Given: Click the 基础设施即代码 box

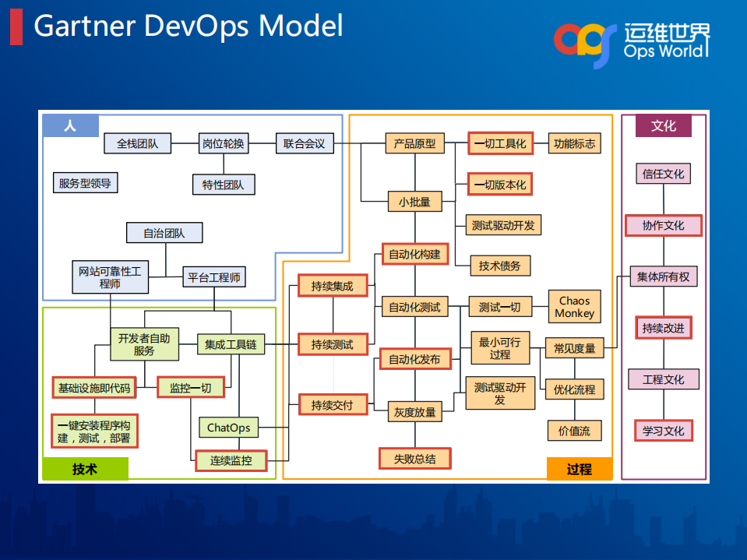Looking at the screenshot, I should click(94, 387).
